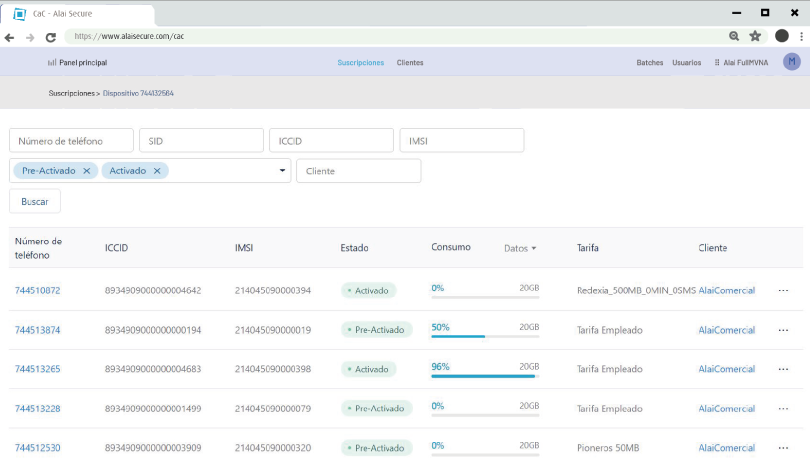The image size is (810, 470).
Task: Open AlaiComercial client for row 744513228
Action: pos(726,409)
